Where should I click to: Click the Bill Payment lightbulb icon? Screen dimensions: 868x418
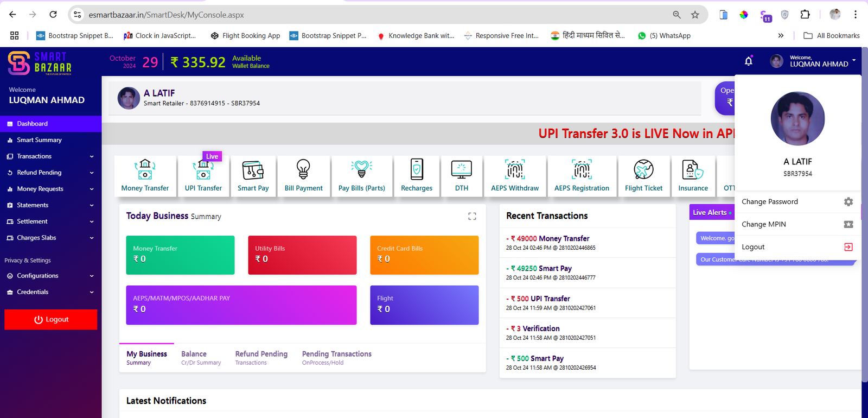pos(303,170)
